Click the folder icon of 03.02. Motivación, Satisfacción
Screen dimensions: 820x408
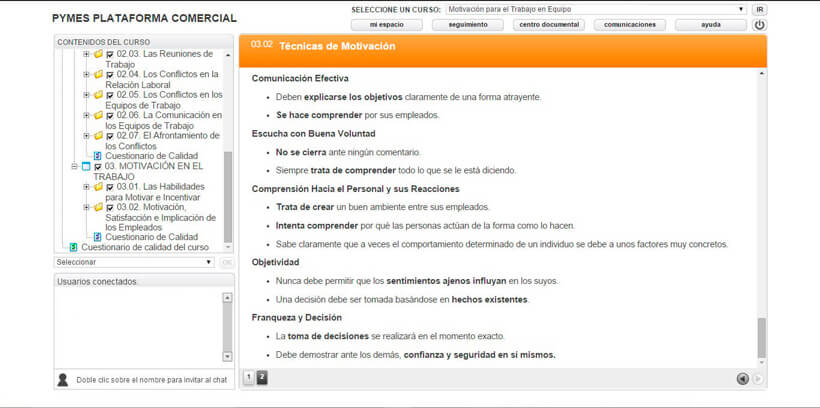click(98, 207)
